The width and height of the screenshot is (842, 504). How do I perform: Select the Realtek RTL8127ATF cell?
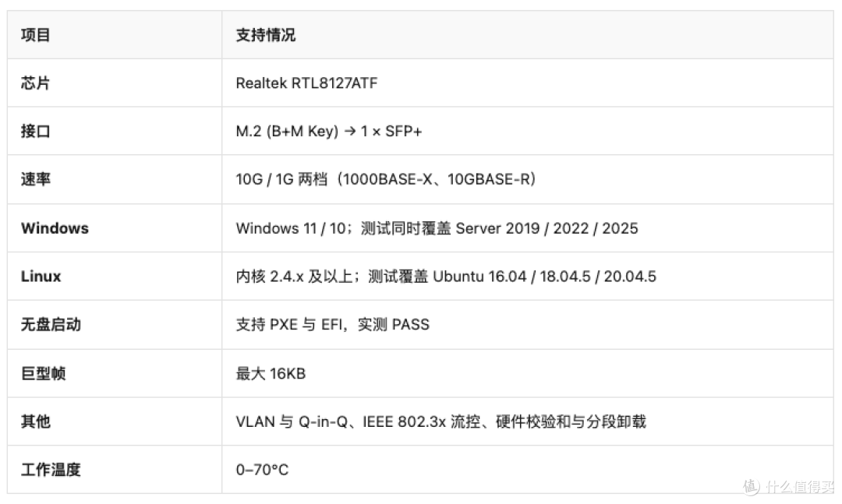(x=528, y=83)
